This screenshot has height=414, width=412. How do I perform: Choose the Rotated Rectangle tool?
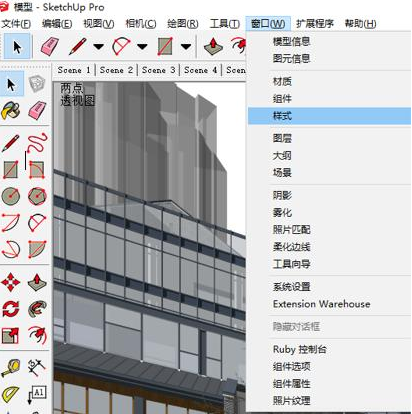click(37, 170)
